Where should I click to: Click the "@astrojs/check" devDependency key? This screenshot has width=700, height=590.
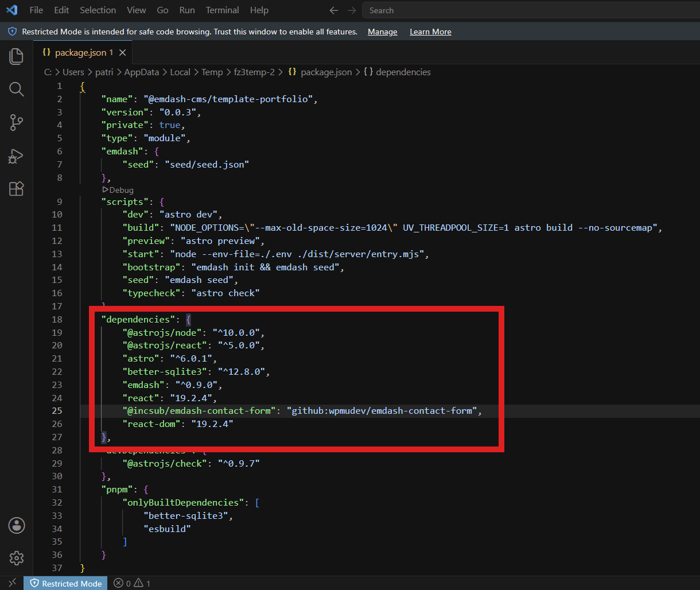(x=165, y=463)
